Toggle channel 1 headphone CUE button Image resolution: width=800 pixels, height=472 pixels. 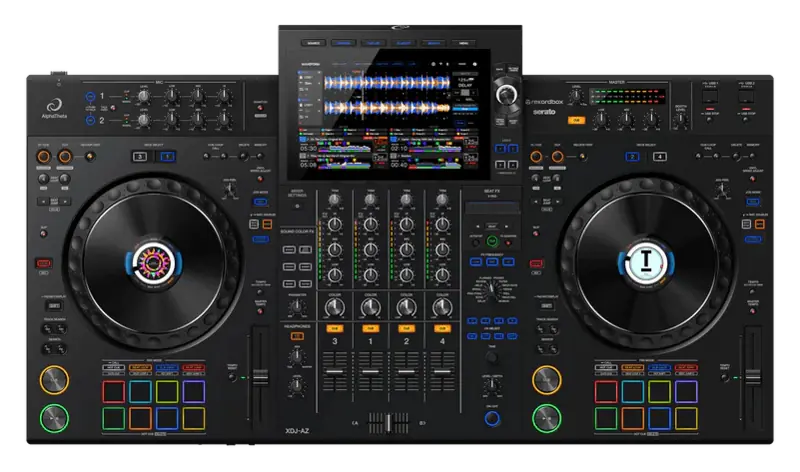point(370,329)
